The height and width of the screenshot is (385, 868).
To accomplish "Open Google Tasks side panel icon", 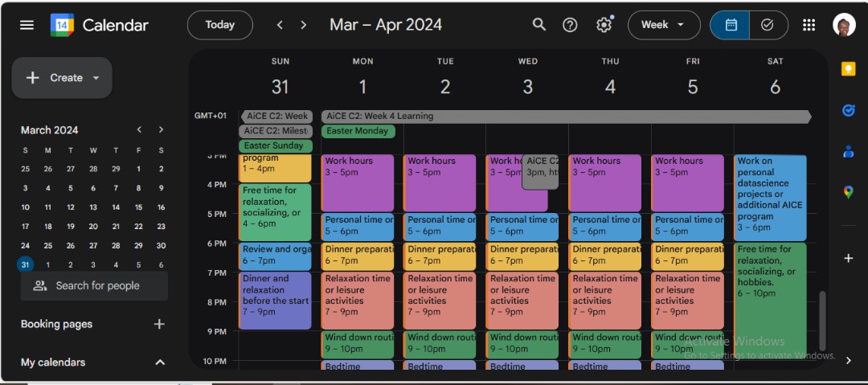I will pos(848,110).
